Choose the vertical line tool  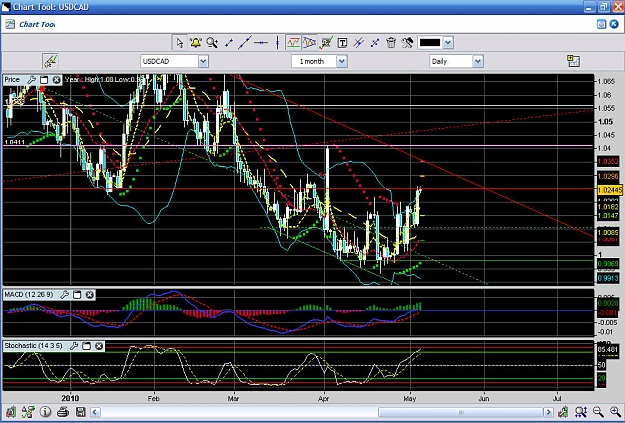click(277, 42)
